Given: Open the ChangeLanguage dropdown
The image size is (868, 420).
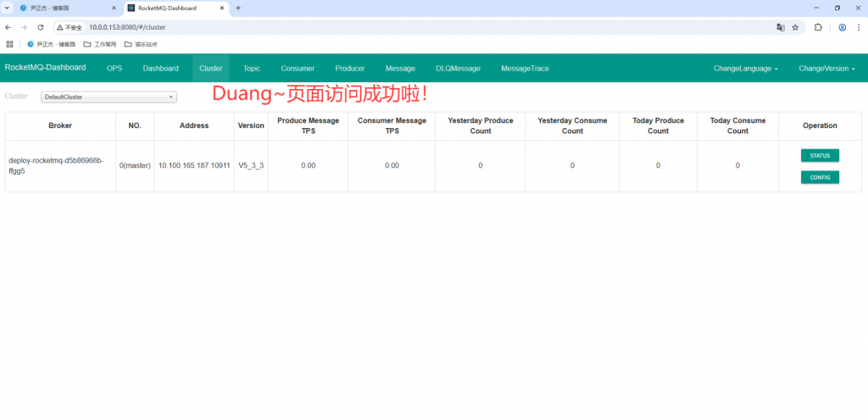Looking at the screenshot, I should 746,68.
